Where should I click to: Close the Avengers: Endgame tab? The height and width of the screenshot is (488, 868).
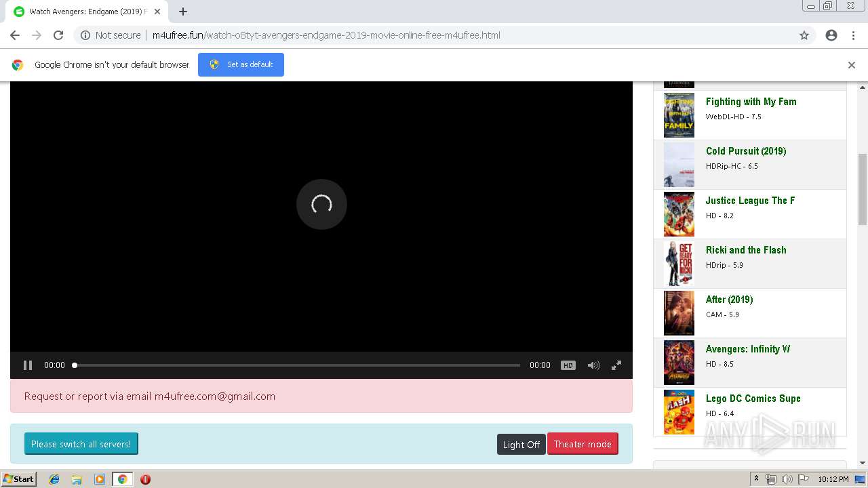[x=157, y=12]
